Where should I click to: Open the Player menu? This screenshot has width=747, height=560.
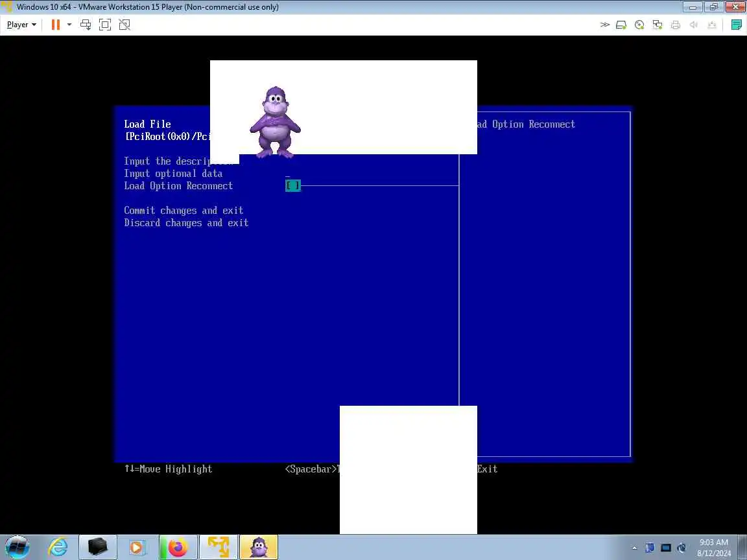(x=21, y=25)
